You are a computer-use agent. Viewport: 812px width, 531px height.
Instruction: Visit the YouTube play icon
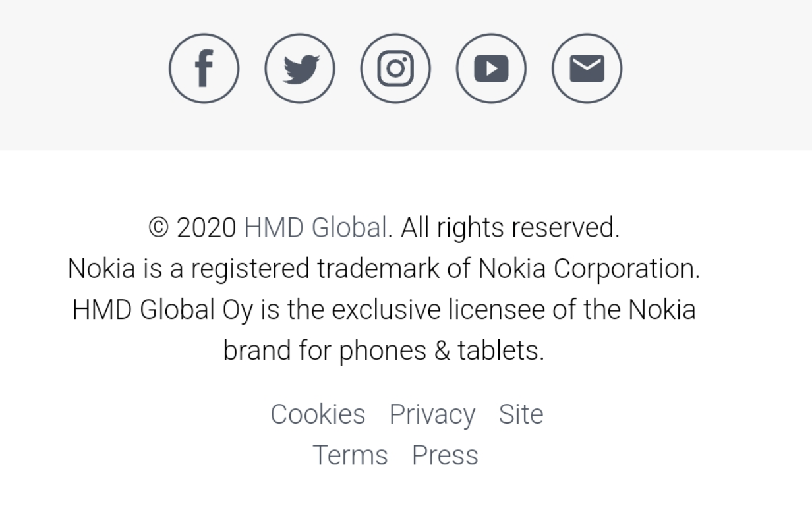coord(491,69)
